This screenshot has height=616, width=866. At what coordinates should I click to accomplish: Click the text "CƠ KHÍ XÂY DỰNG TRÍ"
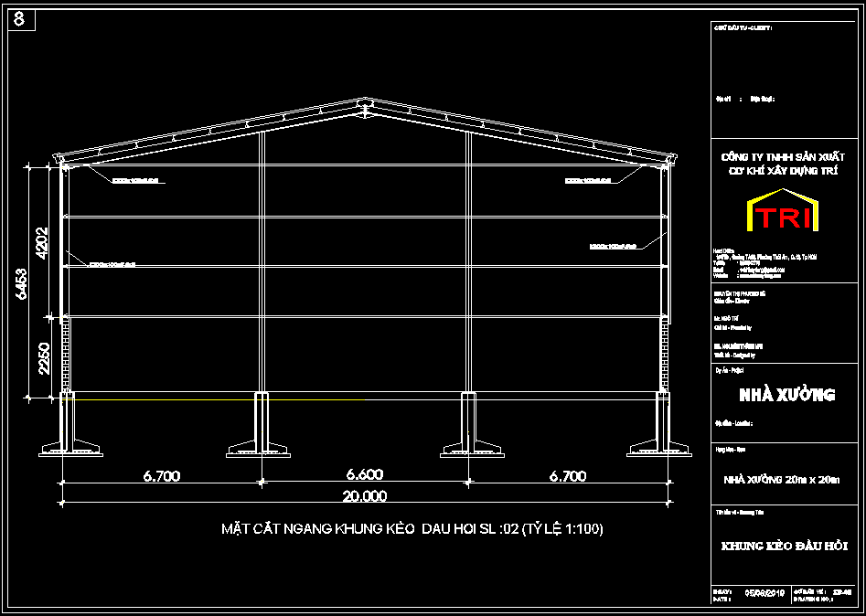(x=782, y=172)
